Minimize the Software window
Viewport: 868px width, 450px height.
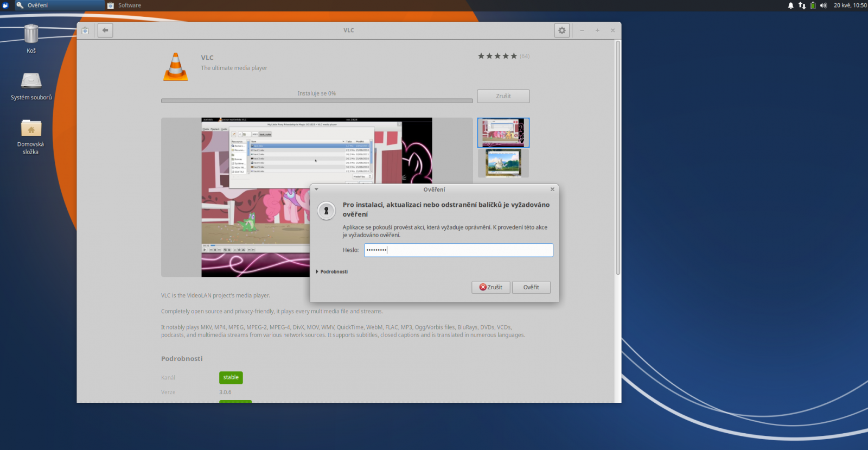tap(582, 30)
